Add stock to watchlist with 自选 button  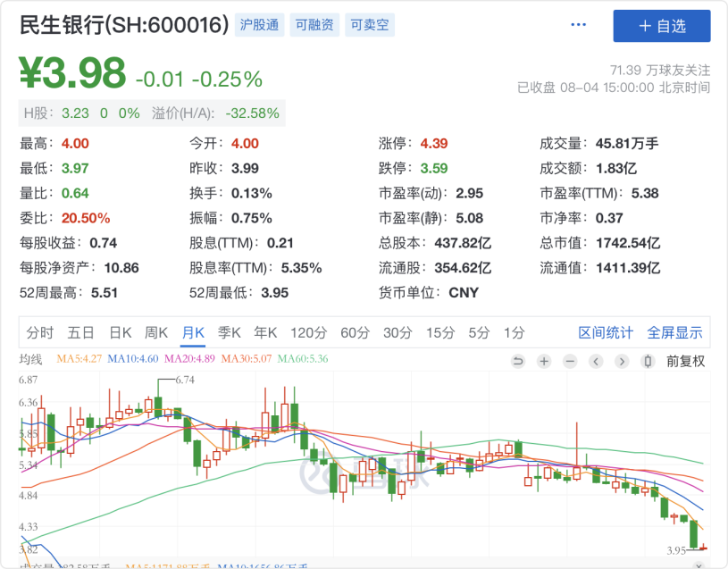click(x=662, y=26)
